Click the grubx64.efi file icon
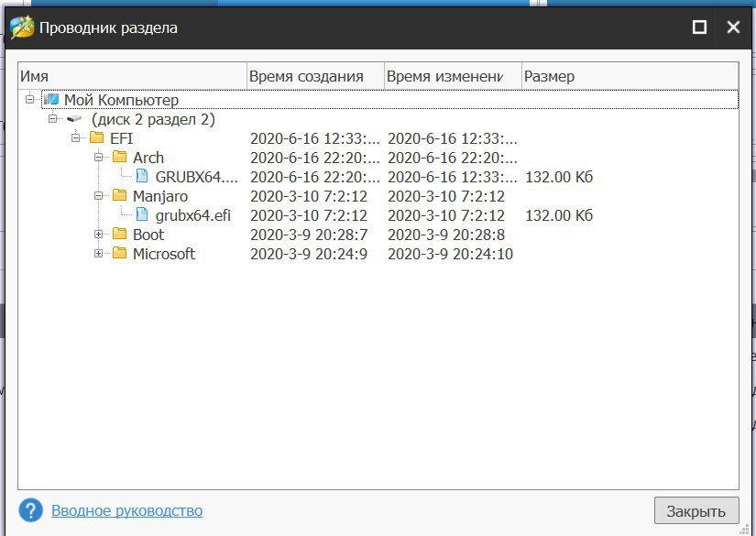 pos(142,214)
